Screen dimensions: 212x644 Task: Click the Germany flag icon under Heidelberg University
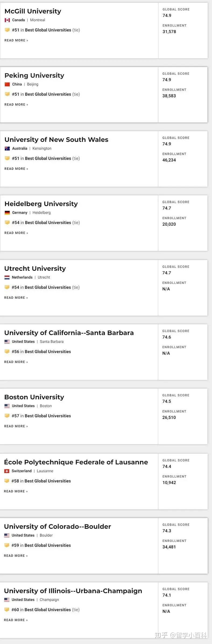pos(7,213)
